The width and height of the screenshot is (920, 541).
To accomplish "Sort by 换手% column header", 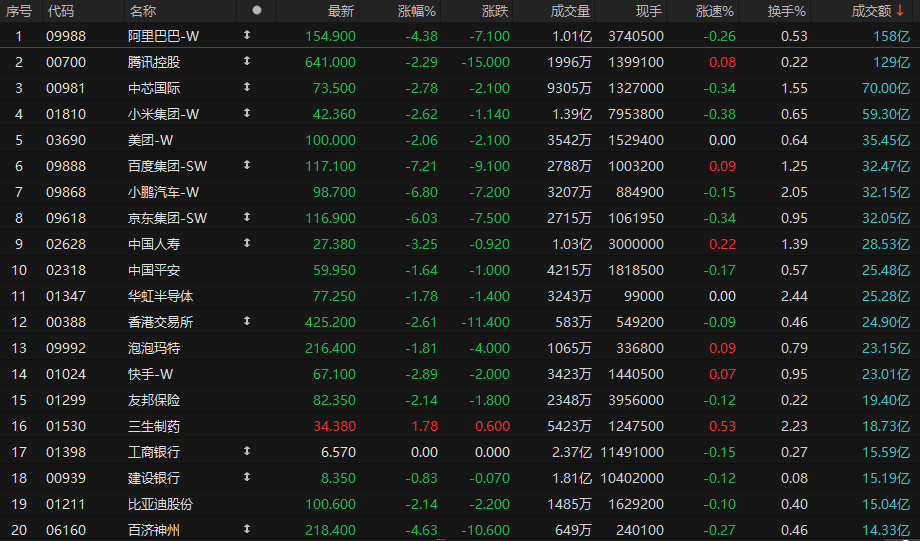I will pyautogui.click(x=787, y=11).
